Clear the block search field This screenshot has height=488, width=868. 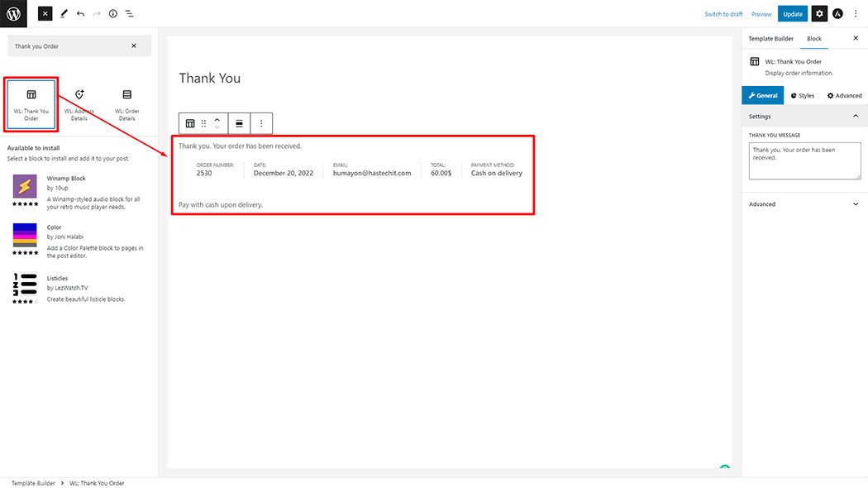click(134, 45)
